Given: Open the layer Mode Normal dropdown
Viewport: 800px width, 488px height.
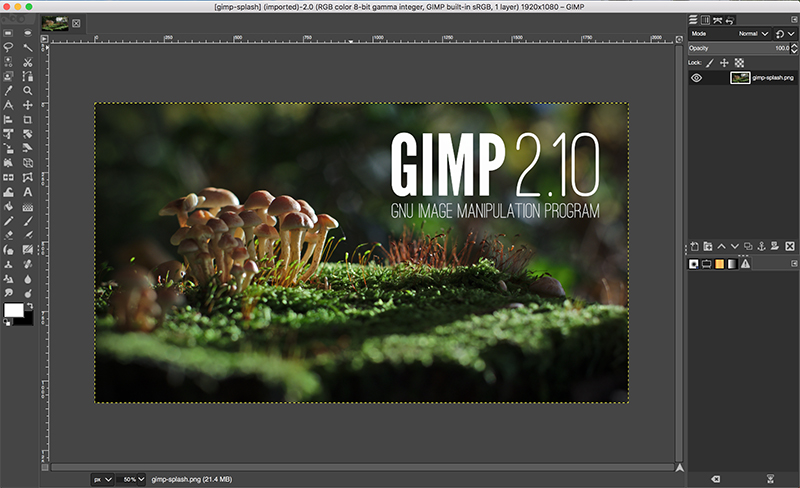Looking at the screenshot, I should (729, 34).
